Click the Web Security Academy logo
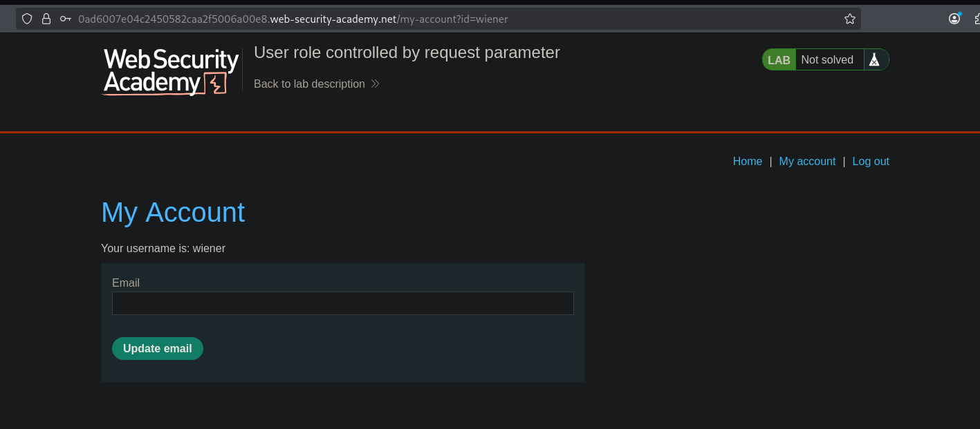This screenshot has width=980, height=429. pyautogui.click(x=171, y=71)
